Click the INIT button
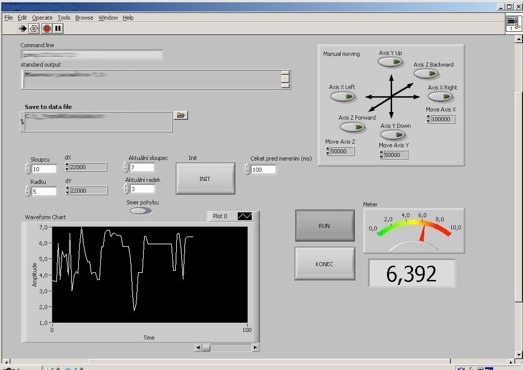Image resolution: width=523 pixels, height=370 pixels. point(205,178)
